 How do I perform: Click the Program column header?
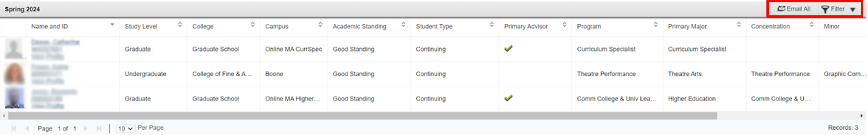click(589, 26)
